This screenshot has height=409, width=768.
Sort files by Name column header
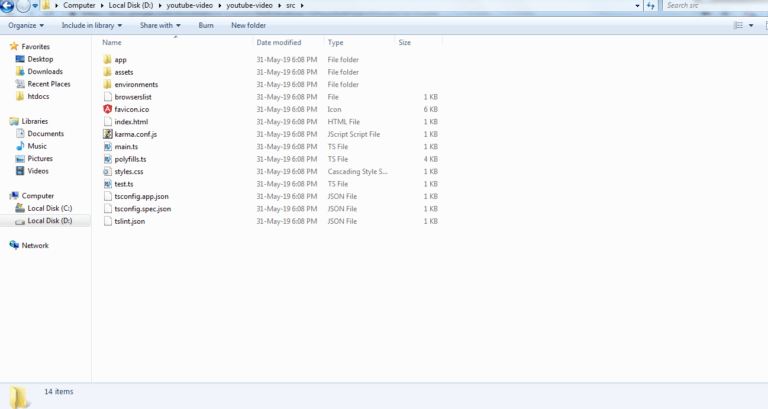tap(112, 43)
